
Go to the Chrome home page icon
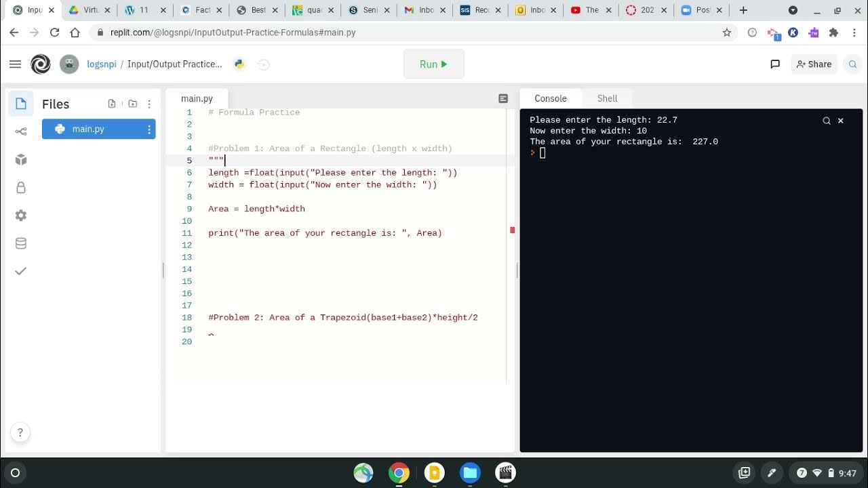pyautogui.click(x=75, y=33)
